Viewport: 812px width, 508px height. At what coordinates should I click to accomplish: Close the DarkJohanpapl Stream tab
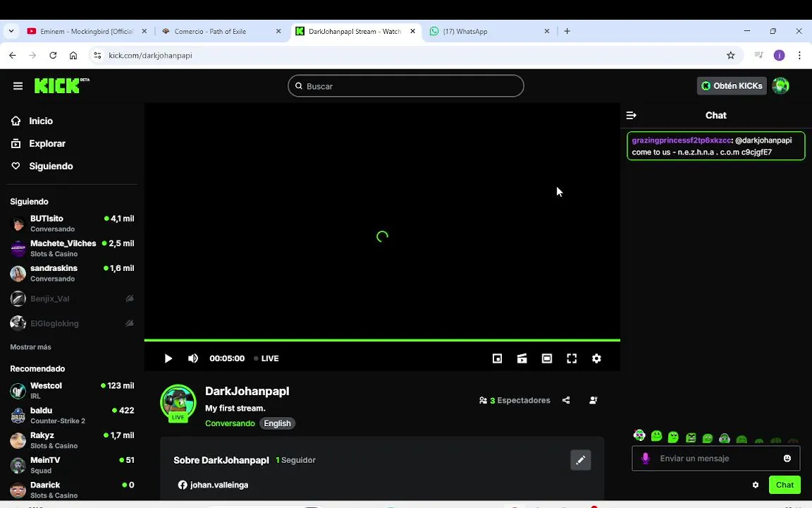(x=413, y=31)
